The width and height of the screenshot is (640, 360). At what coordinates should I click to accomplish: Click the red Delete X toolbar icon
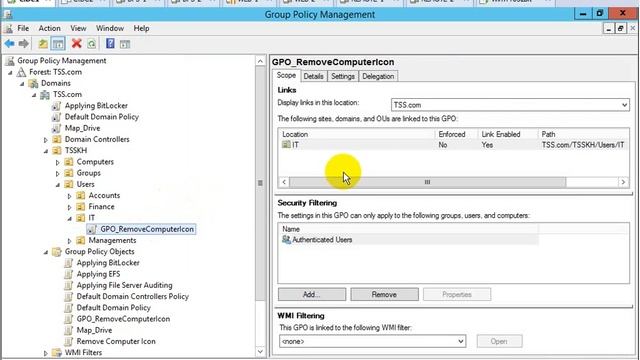76,43
